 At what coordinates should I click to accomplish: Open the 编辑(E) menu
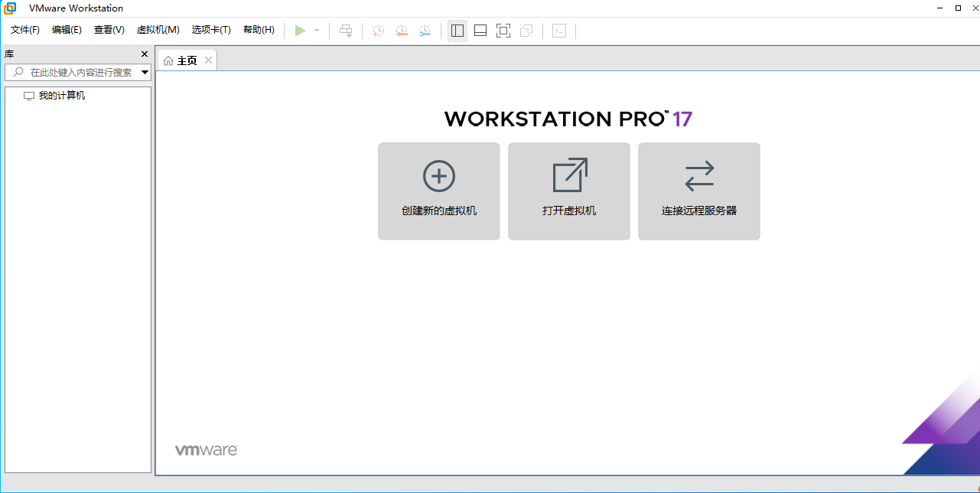[67, 30]
